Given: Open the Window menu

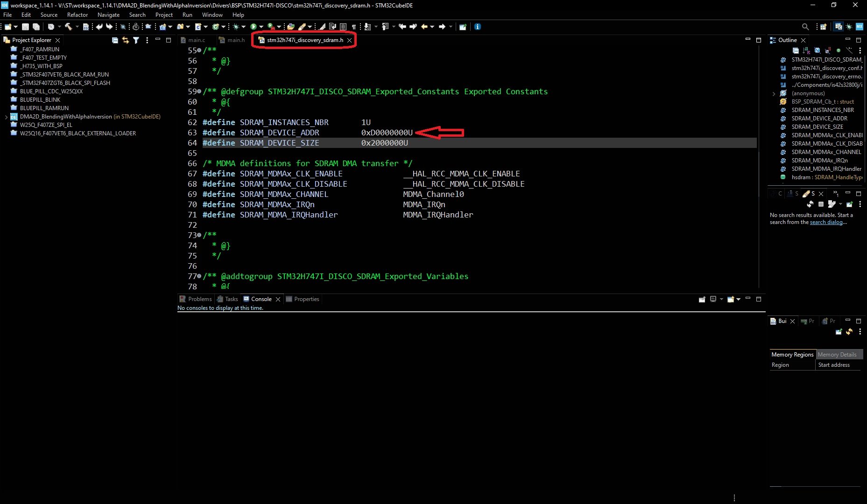Looking at the screenshot, I should click(212, 15).
